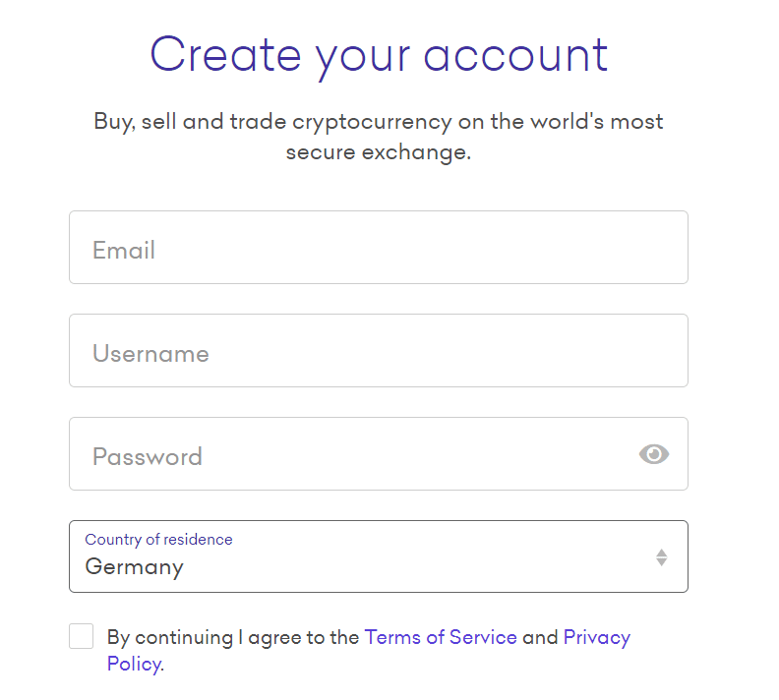This screenshot has height=700, width=779.
Task: Click the Username placeholder text
Action: click(x=150, y=354)
